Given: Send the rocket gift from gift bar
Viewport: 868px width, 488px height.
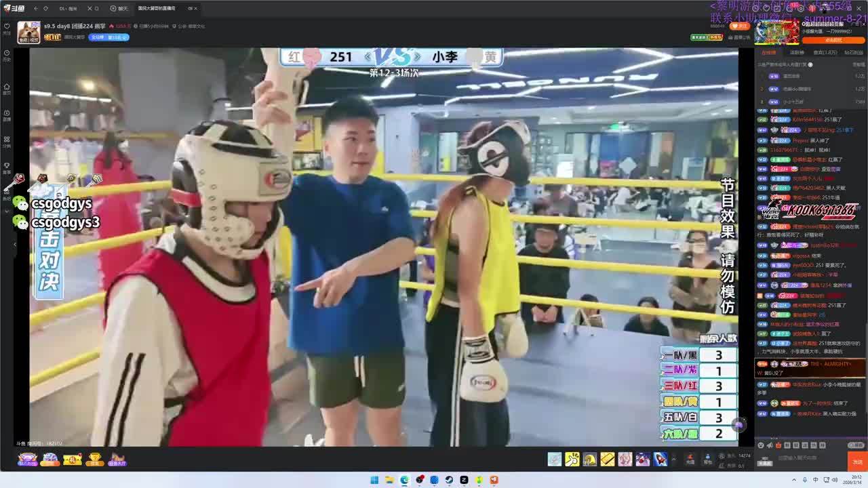Looking at the screenshot, I should [660, 460].
